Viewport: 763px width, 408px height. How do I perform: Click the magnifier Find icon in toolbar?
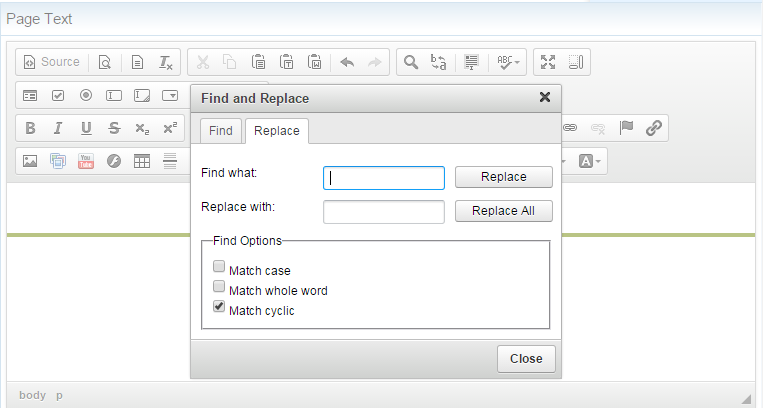coord(410,62)
